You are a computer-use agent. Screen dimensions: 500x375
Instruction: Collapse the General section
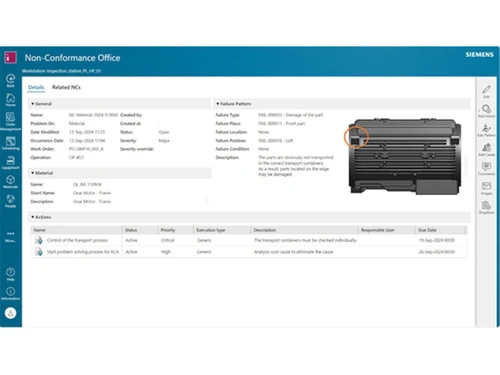pyautogui.click(x=33, y=104)
